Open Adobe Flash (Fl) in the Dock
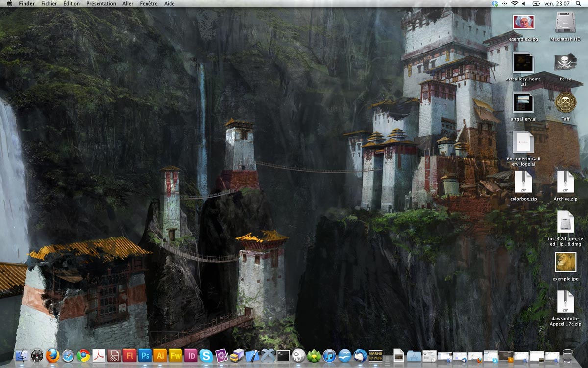This screenshot has height=368, width=588. (x=129, y=356)
